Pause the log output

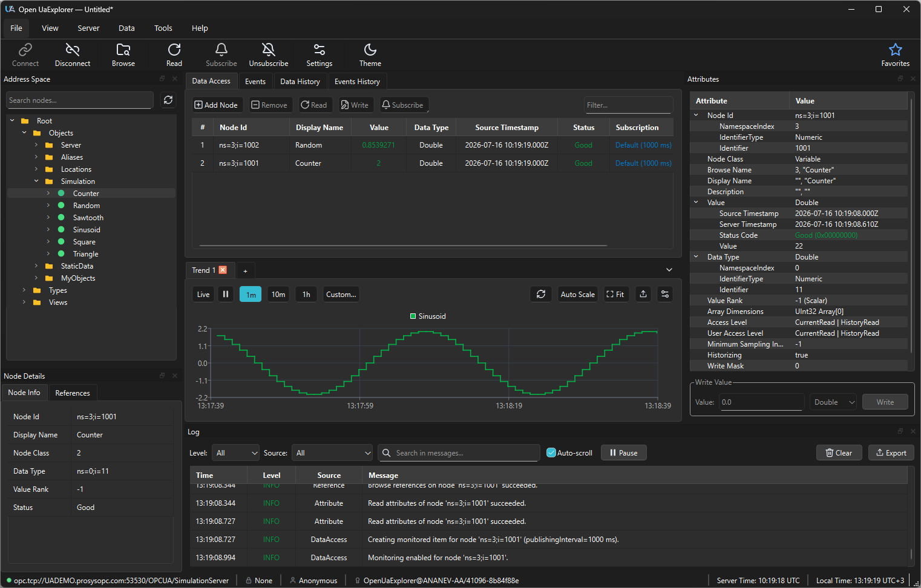point(624,452)
